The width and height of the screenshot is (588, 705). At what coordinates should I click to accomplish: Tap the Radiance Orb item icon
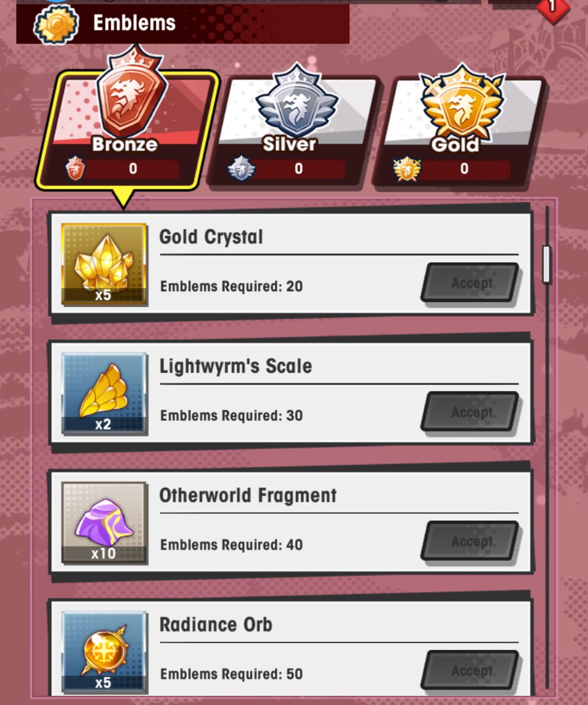point(104,652)
